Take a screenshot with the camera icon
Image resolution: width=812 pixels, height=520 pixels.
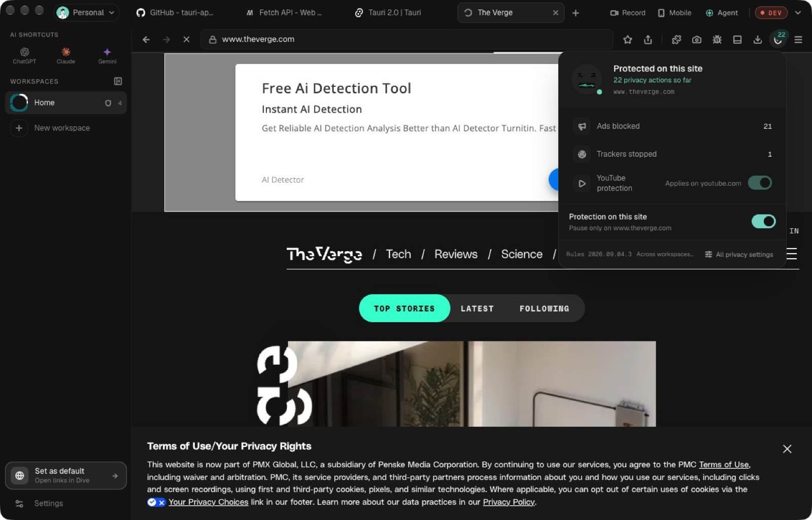coord(697,40)
